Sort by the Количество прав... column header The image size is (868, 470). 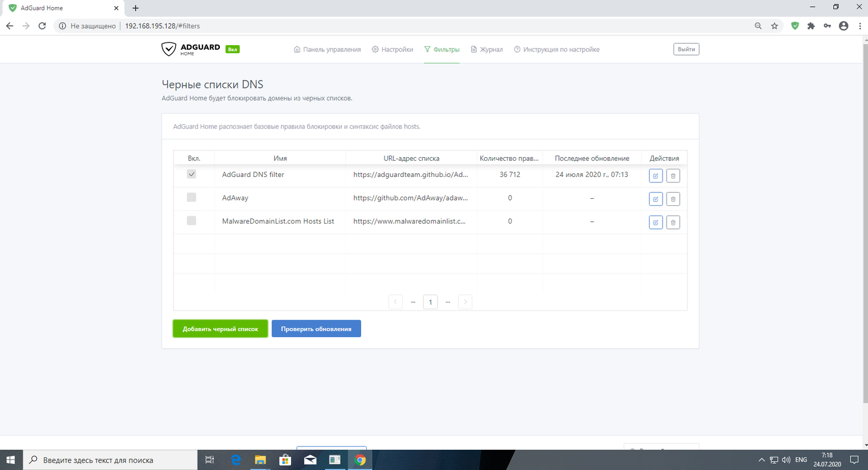click(x=510, y=158)
